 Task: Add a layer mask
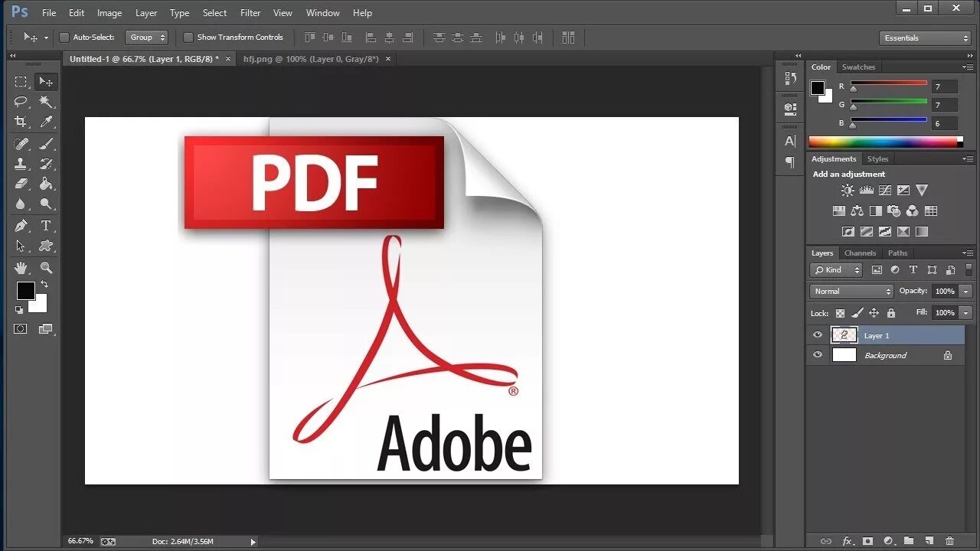point(867,541)
